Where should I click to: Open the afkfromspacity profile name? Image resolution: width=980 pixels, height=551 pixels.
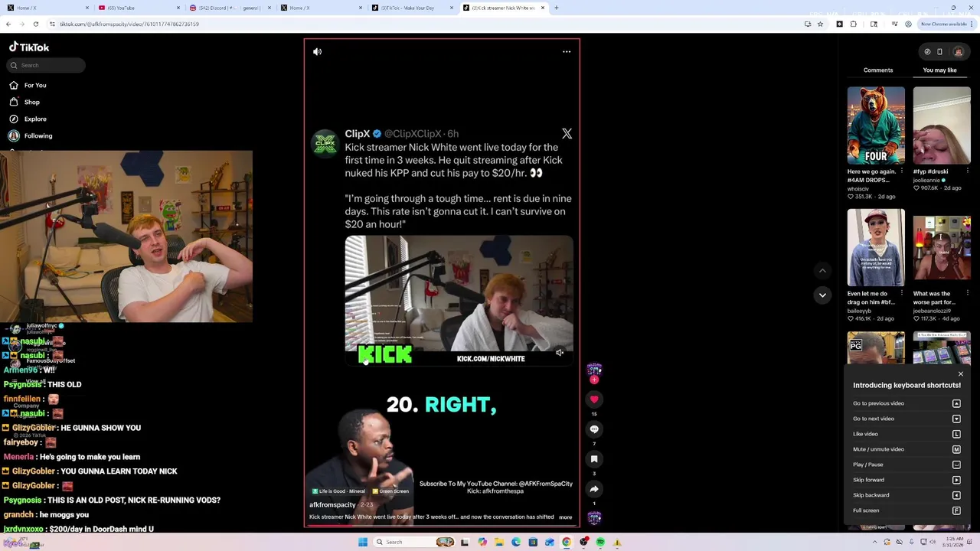332,505
